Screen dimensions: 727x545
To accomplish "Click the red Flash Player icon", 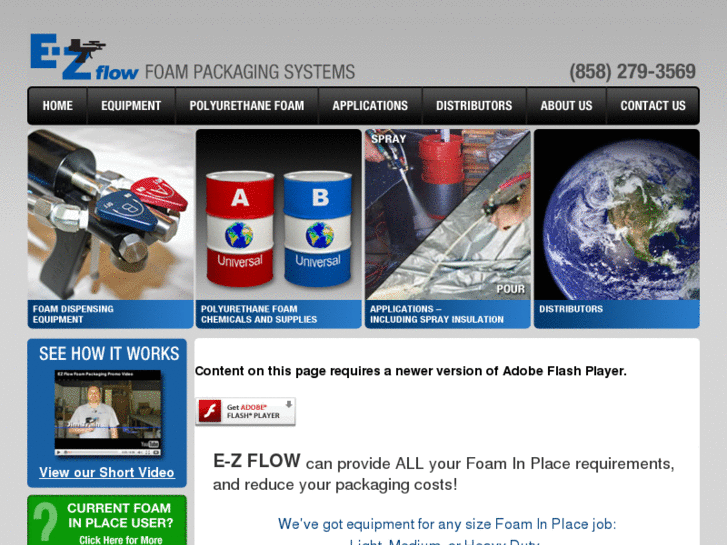I will coord(210,411).
